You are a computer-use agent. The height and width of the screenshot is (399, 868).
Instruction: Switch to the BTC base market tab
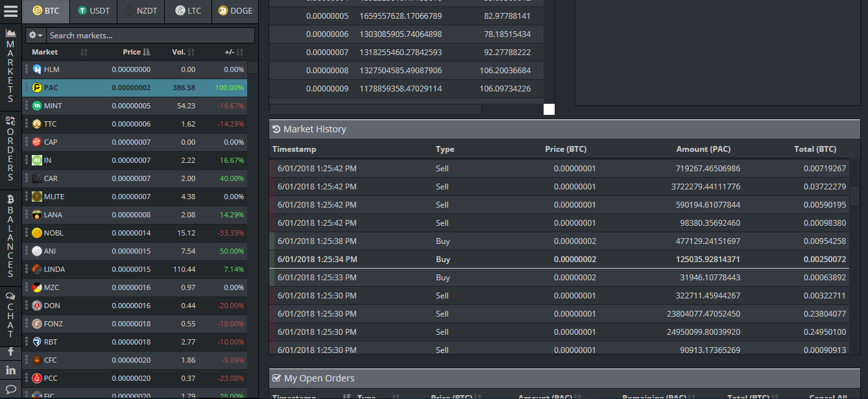click(46, 11)
